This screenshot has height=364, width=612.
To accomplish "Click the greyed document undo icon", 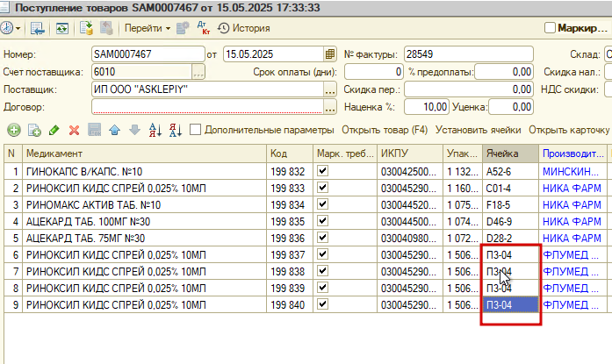I will point(106,28).
